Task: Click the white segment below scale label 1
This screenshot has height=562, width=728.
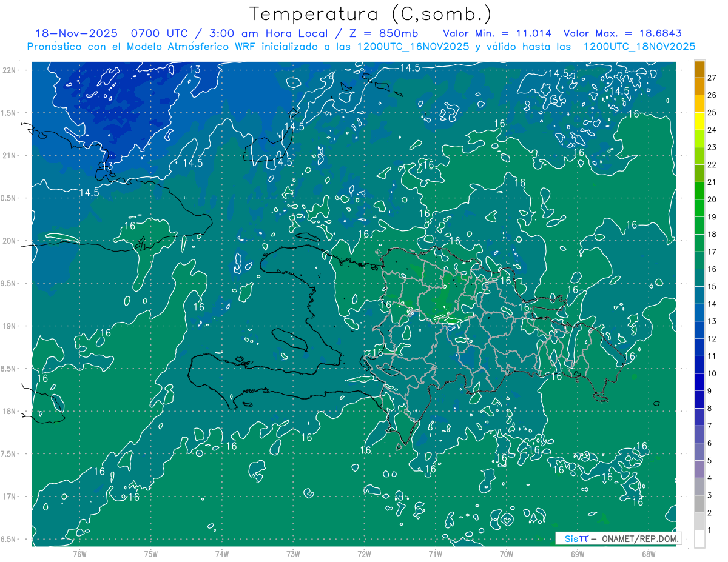Action: 699,539
